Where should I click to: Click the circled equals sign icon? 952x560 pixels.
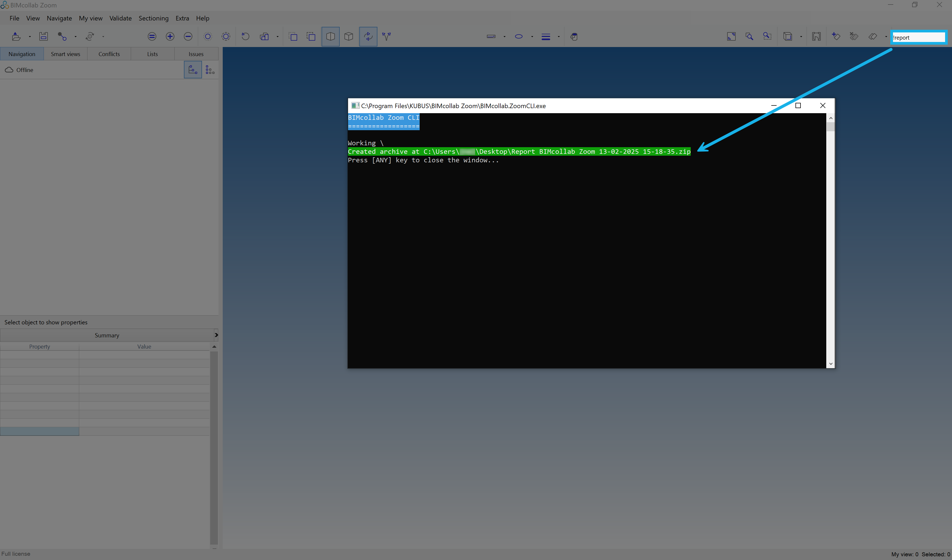click(x=152, y=37)
